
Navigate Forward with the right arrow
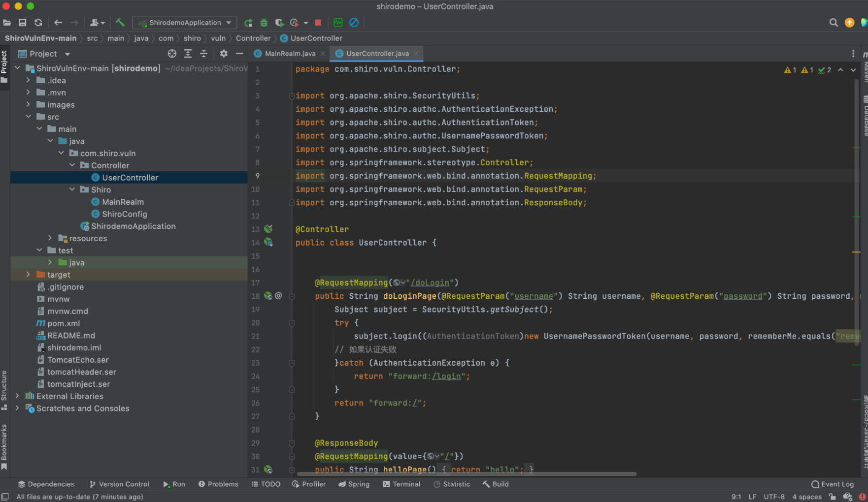[74, 23]
